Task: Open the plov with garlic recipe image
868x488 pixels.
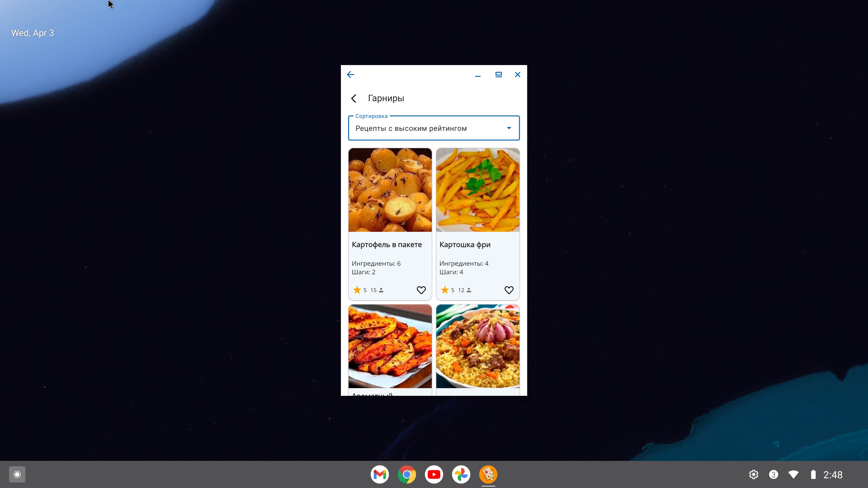Action: click(x=477, y=346)
